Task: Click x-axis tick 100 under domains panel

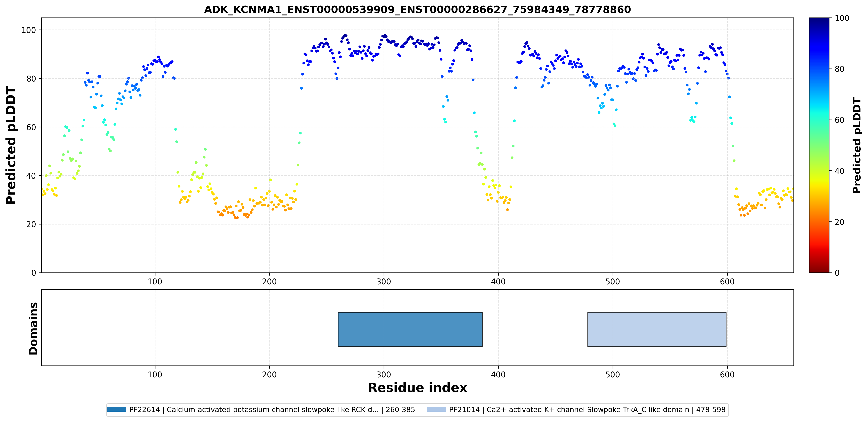Action: tap(155, 374)
